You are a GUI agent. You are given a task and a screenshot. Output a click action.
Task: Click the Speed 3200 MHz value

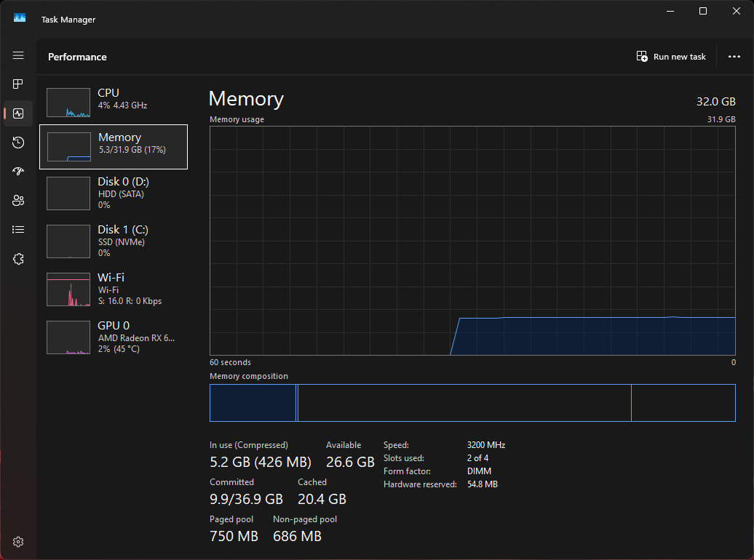[x=486, y=445]
